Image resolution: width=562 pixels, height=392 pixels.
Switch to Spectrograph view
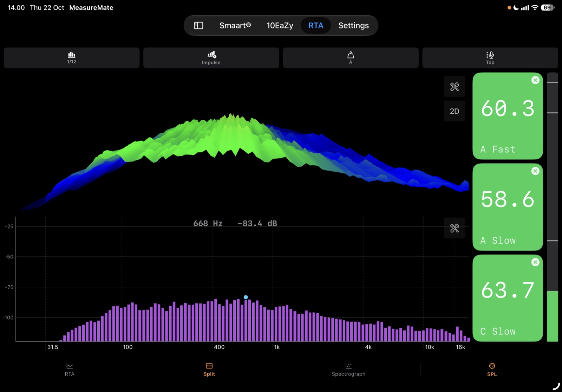[x=348, y=370]
